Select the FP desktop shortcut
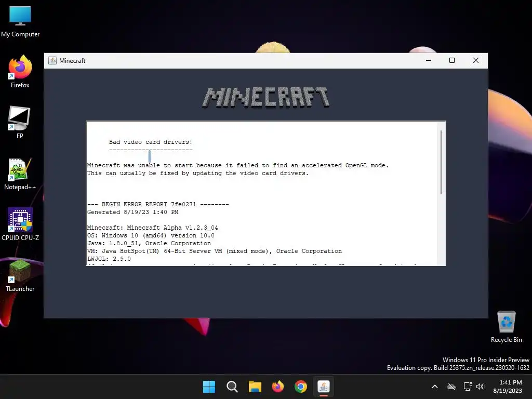 pyautogui.click(x=20, y=122)
